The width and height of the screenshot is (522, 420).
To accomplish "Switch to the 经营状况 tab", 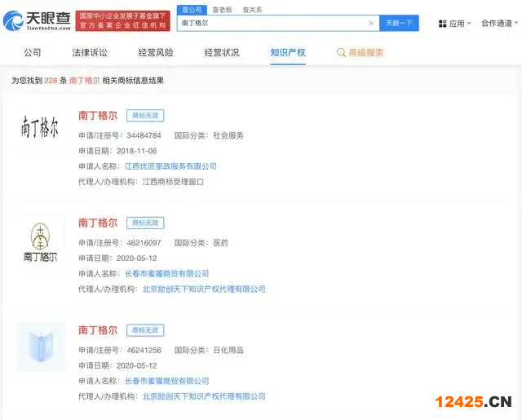I will click(222, 52).
